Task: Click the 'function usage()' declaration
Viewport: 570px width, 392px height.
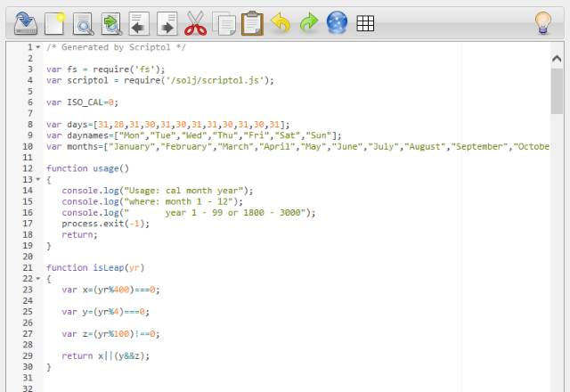Action: pyautogui.click(x=87, y=168)
